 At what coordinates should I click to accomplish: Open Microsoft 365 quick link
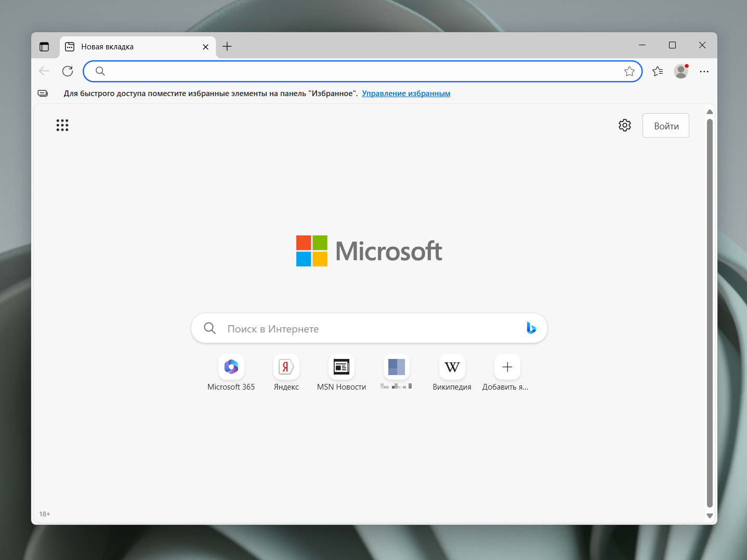pos(231,367)
